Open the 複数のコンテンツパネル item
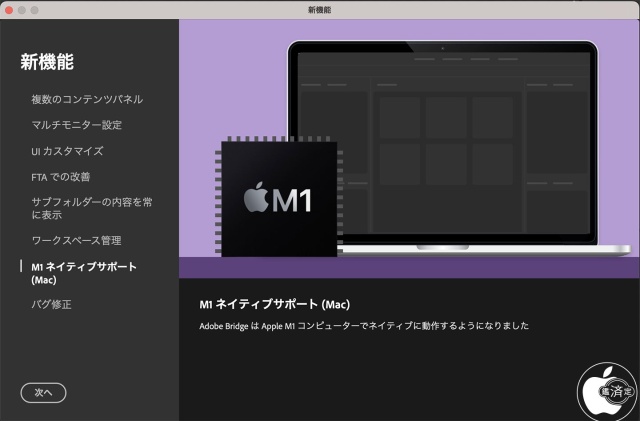 87,99
